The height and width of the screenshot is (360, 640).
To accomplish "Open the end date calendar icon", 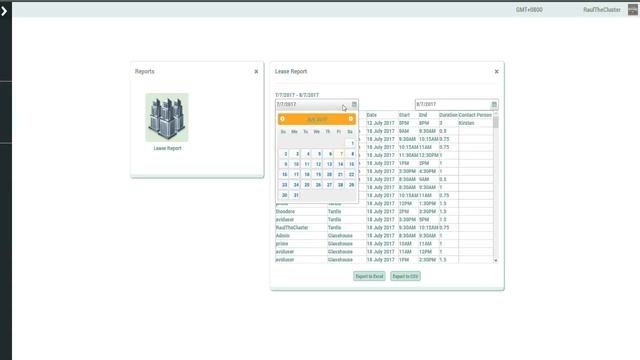I will pyautogui.click(x=494, y=104).
